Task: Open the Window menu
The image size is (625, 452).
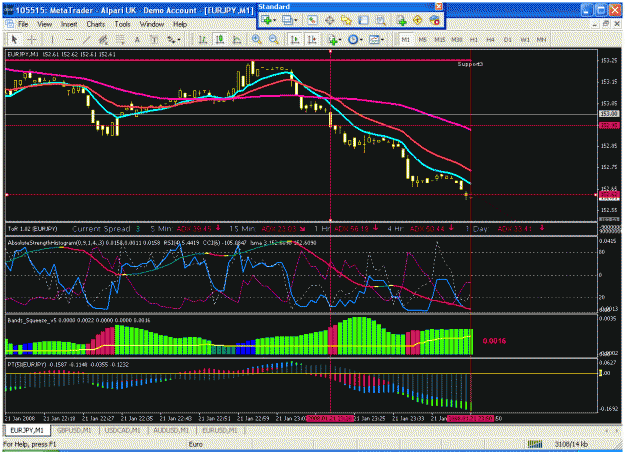Action: [152, 24]
